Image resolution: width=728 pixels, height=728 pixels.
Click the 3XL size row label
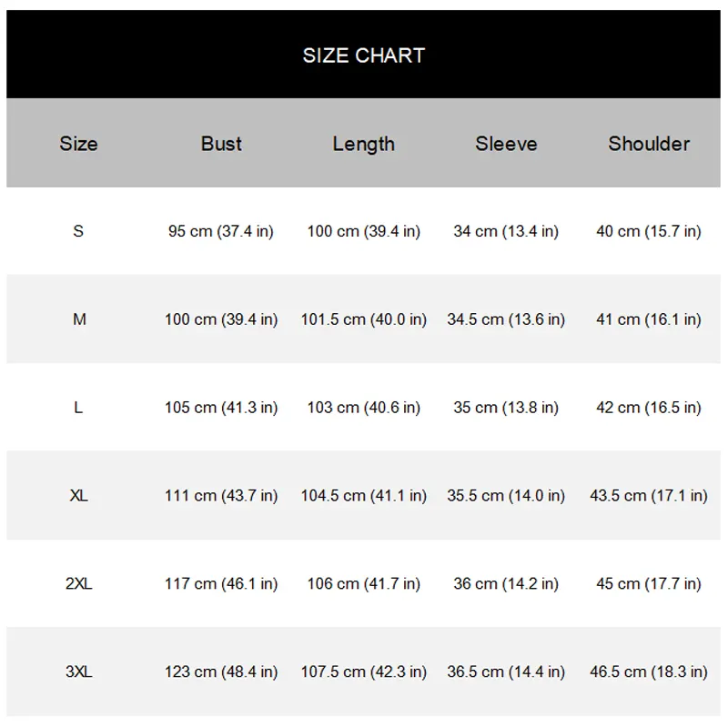pos(78,672)
